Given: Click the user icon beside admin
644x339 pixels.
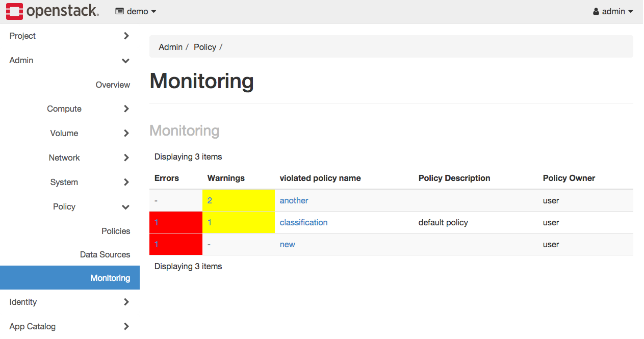Looking at the screenshot, I should pyautogui.click(x=596, y=11).
